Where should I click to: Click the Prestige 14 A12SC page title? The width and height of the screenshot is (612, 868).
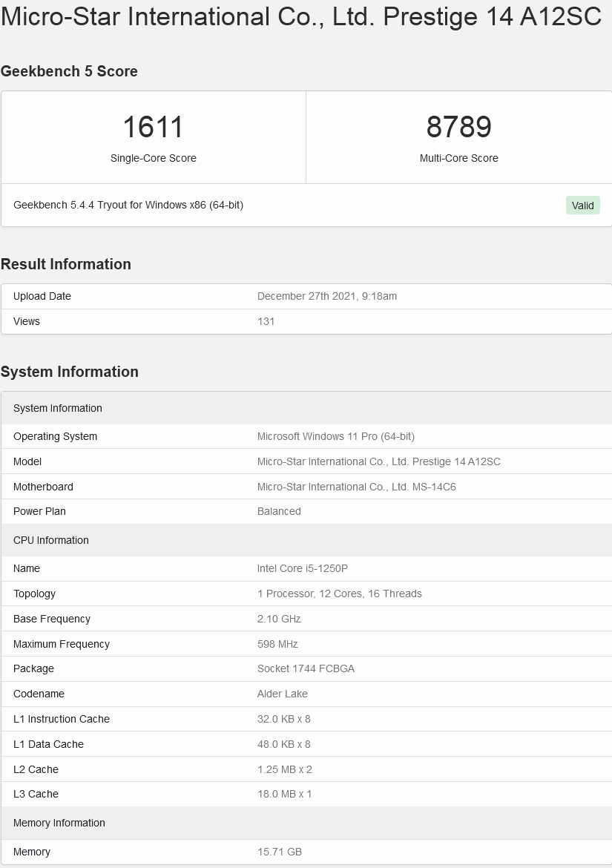pos(300,16)
